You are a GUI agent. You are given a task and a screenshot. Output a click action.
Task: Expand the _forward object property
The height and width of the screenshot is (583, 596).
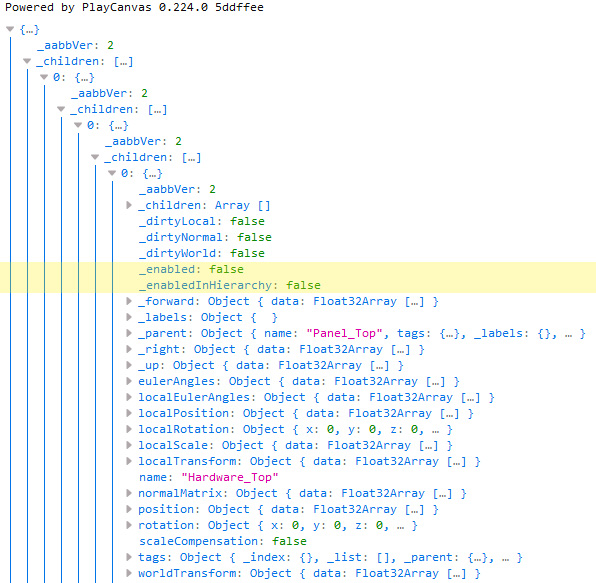point(129,301)
